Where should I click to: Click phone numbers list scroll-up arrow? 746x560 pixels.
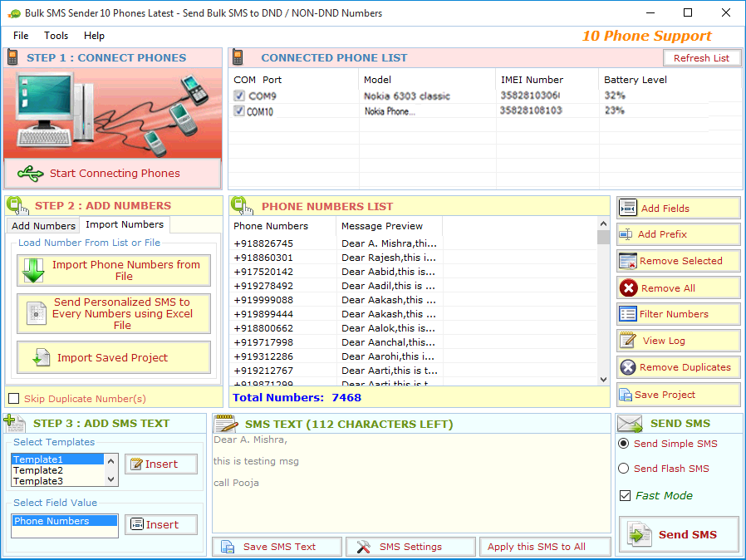pos(603,224)
